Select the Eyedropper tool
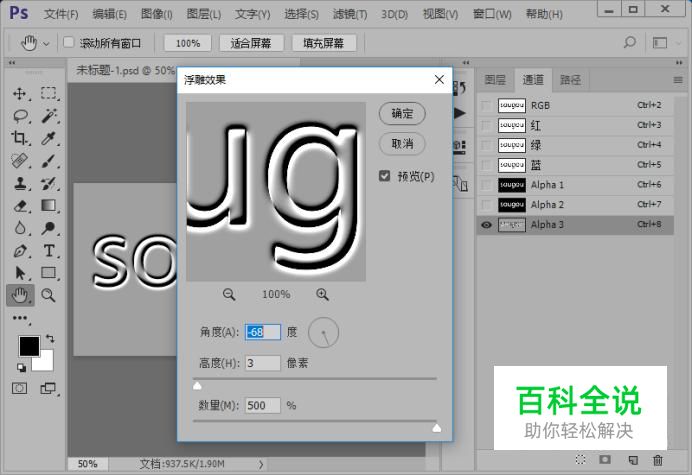 click(x=49, y=138)
